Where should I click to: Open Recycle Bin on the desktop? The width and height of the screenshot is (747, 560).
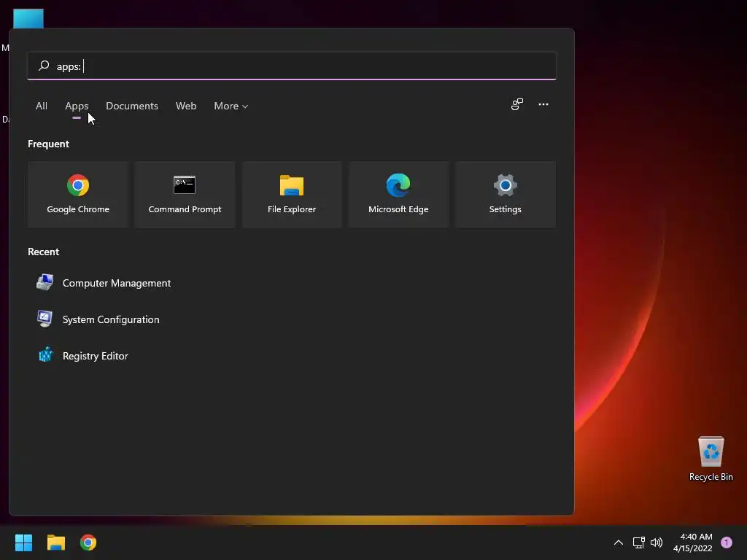pos(711,459)
